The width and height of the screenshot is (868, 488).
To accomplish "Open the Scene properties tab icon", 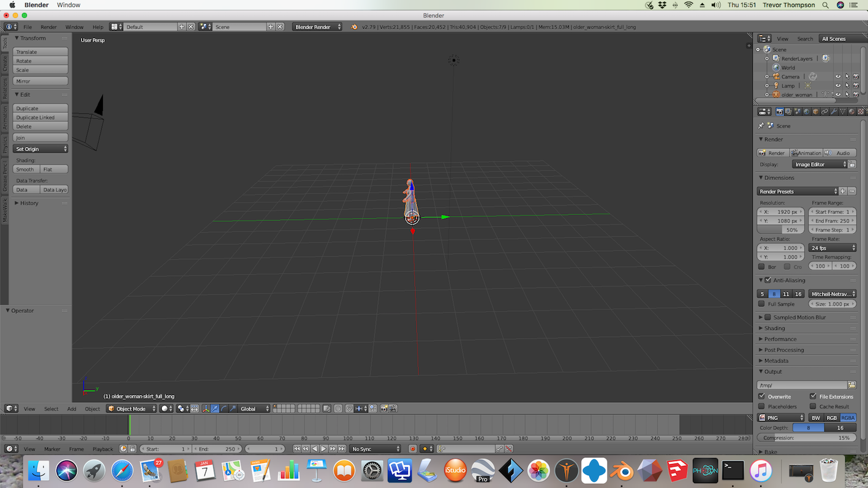I will [798, 111].
